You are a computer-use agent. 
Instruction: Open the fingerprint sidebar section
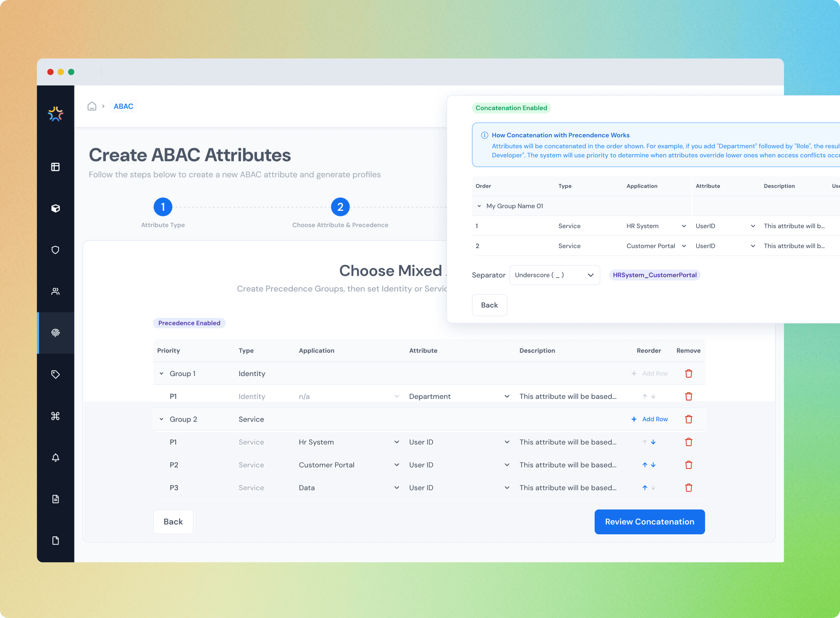point(55,333)
